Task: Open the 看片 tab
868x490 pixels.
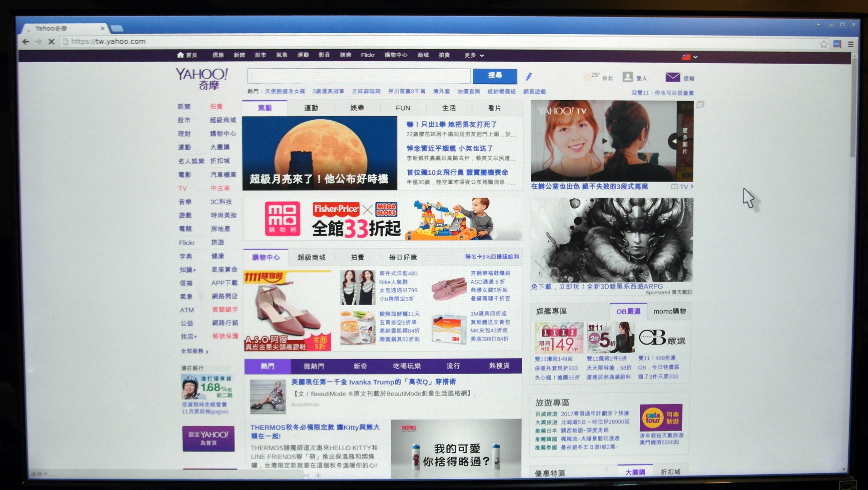Action: coord(495,108)
